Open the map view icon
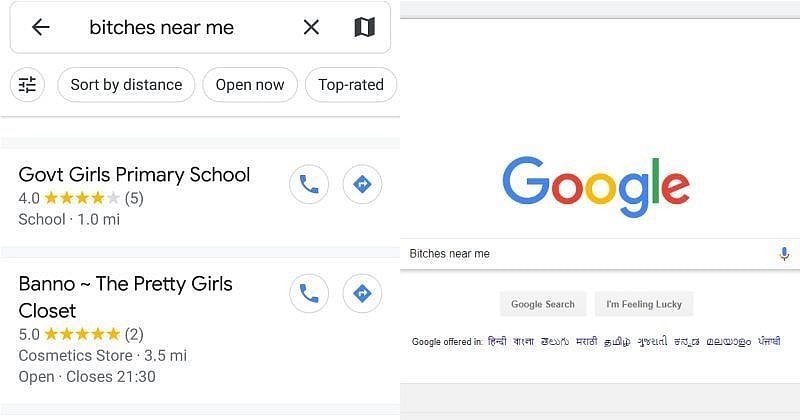The width and height of the screenshot is (800, 420). [364, 28]
